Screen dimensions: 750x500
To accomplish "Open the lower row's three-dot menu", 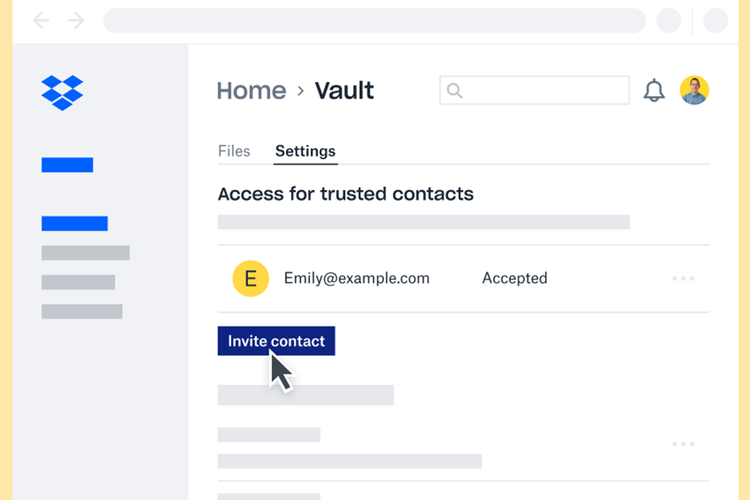I will [683, 444].
